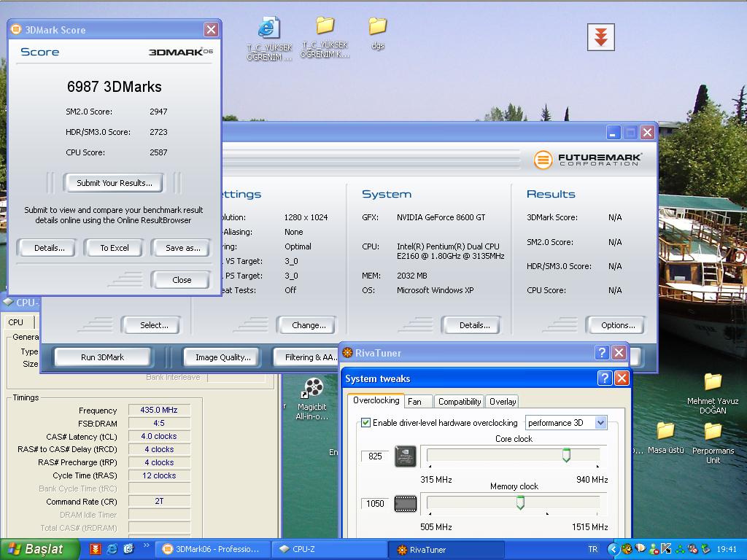This screenshot has width=747, height=560.
Task: Click the GPU chip icon beside Core clock
Action: click(406, 456)
